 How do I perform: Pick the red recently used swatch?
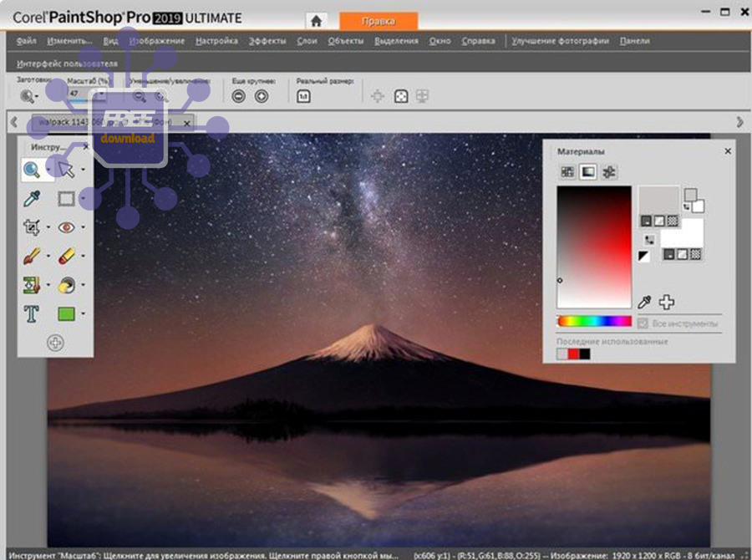[573, 354]
